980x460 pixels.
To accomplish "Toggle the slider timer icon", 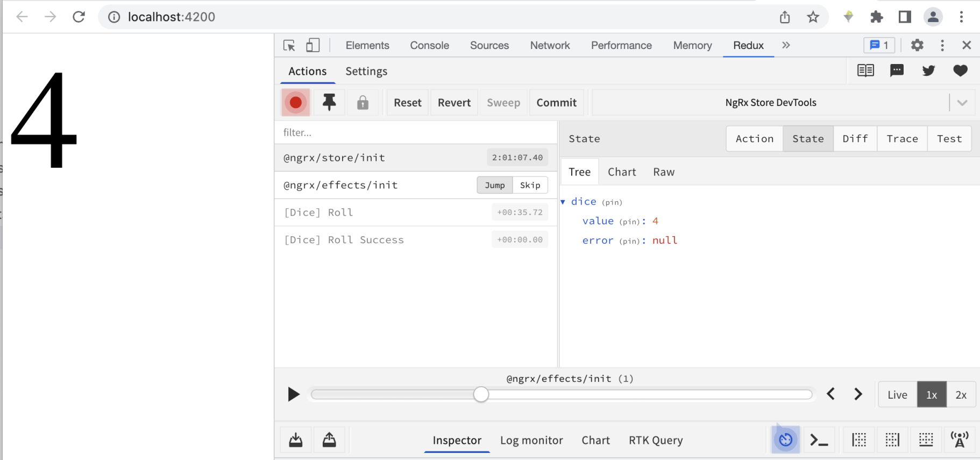I will coord(786,440).
